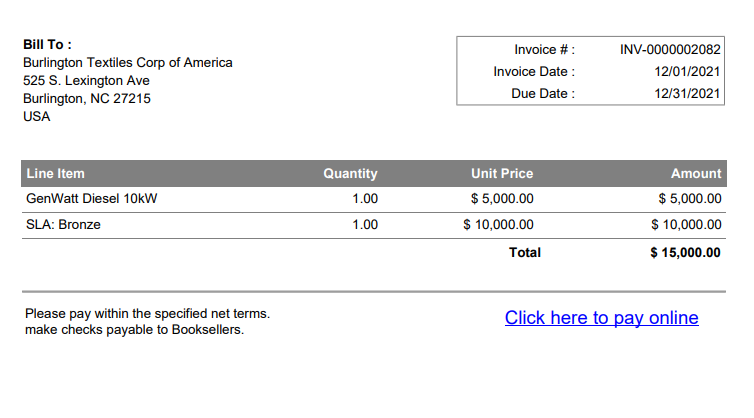Select the GenWatt Diesel 10kW line item
The width and height of the screenshot is (754, 418).
pyautogui.click(x=91, y=199)
